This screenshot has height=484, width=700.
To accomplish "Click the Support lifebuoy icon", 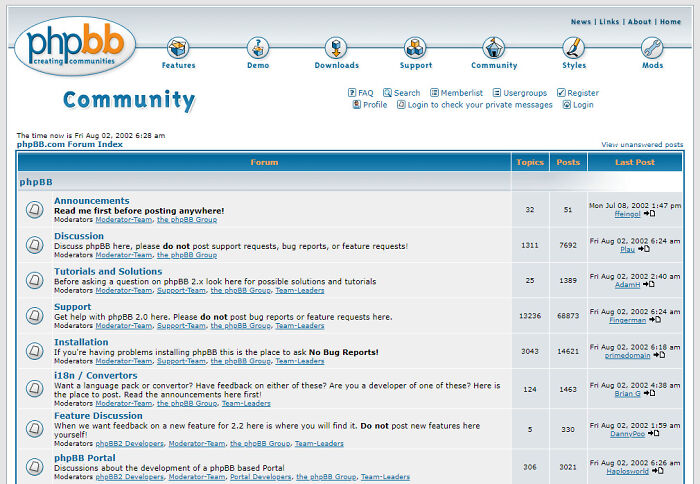I will pos(415,48).
